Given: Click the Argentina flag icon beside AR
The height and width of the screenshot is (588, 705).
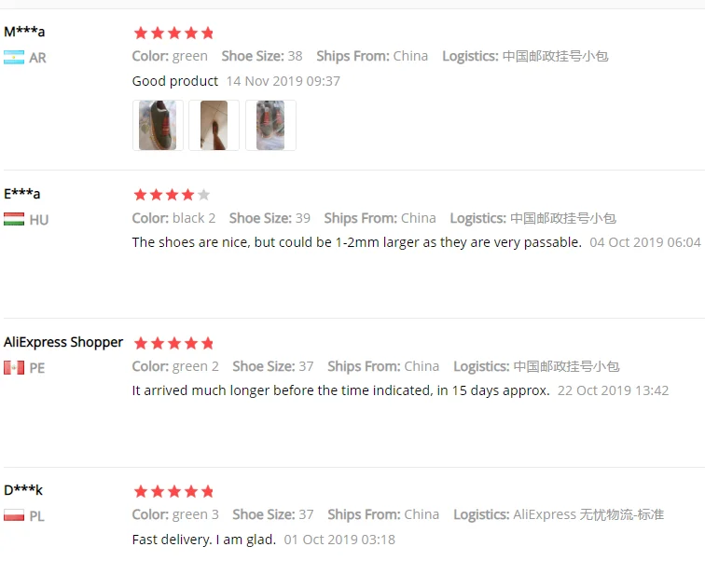Looking at the screenshot, I should click(14, 58).
